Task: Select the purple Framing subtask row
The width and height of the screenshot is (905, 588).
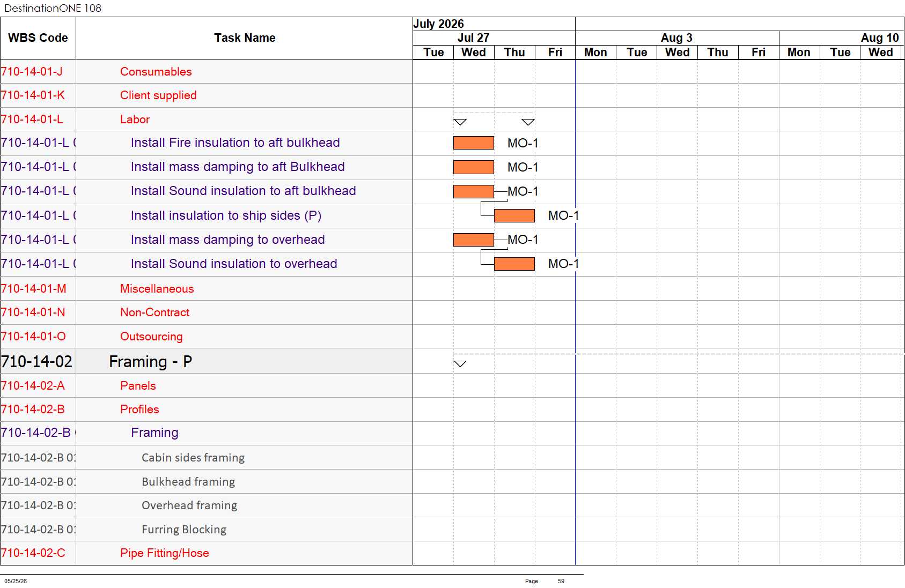Action: pyautogui.click(x=207, y=433)
